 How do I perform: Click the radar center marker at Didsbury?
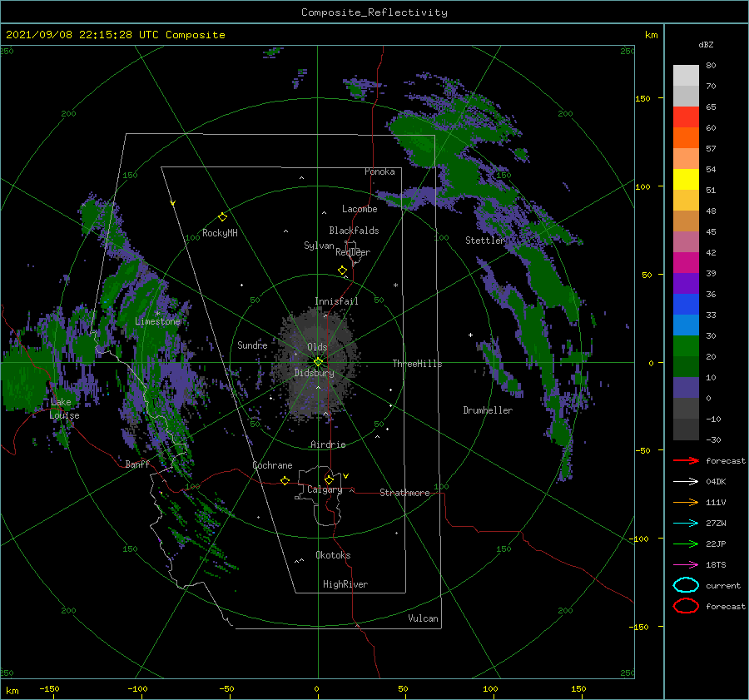point(318,362)
